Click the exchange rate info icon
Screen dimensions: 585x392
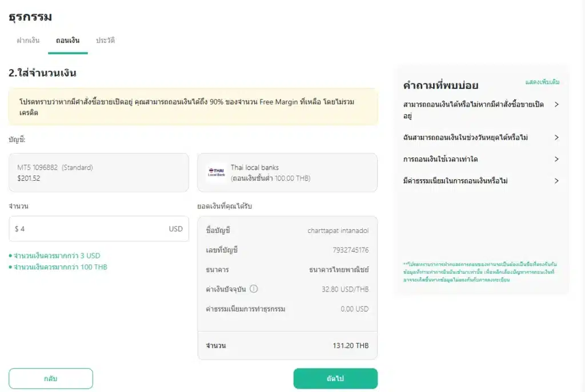pos(254,289)
